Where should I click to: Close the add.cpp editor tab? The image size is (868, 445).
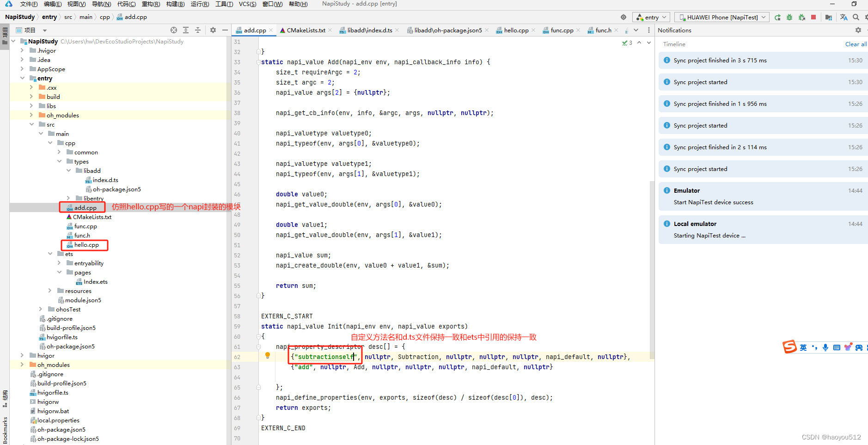click(271, 30)
